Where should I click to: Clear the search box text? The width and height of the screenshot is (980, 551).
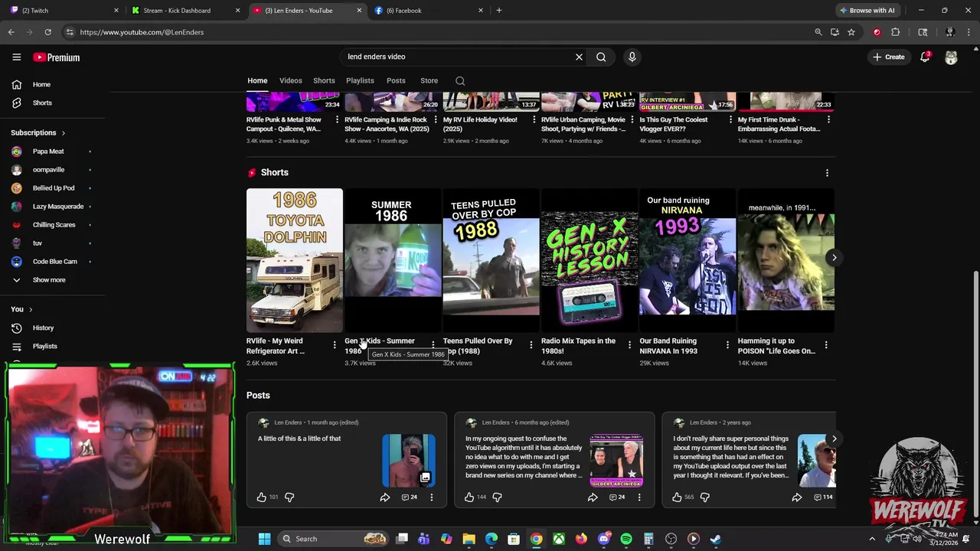point(579,57)
